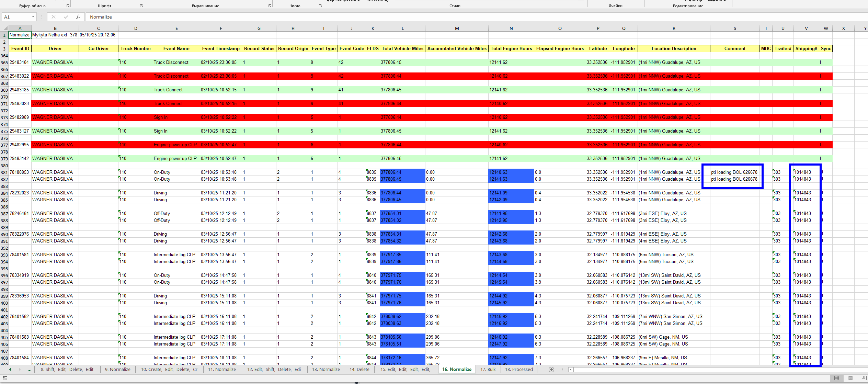Image resolution: width=868 pixels, height=384 pixels.
Task: Select the 14. Delete sheet tab
Action: click(359, 370)
